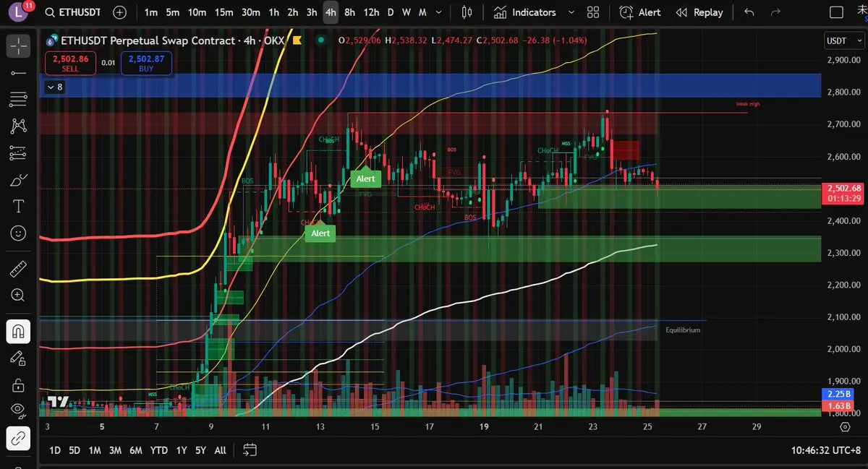
Task: Click the TradingView logo on the chart
Action: click(58, 402)
